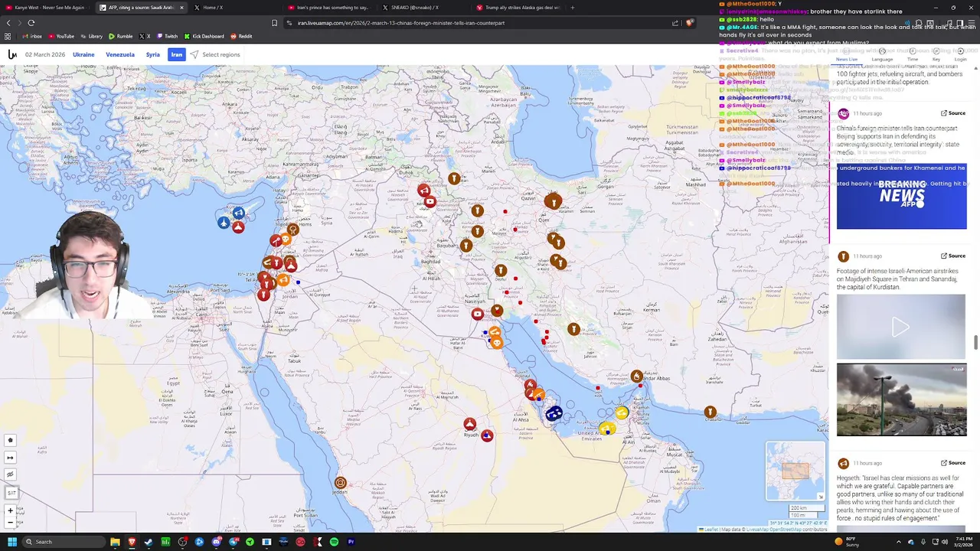This screenshot has width=980, height=551.
Task: Open the Brave shields icon
Action: pos(689,23)
